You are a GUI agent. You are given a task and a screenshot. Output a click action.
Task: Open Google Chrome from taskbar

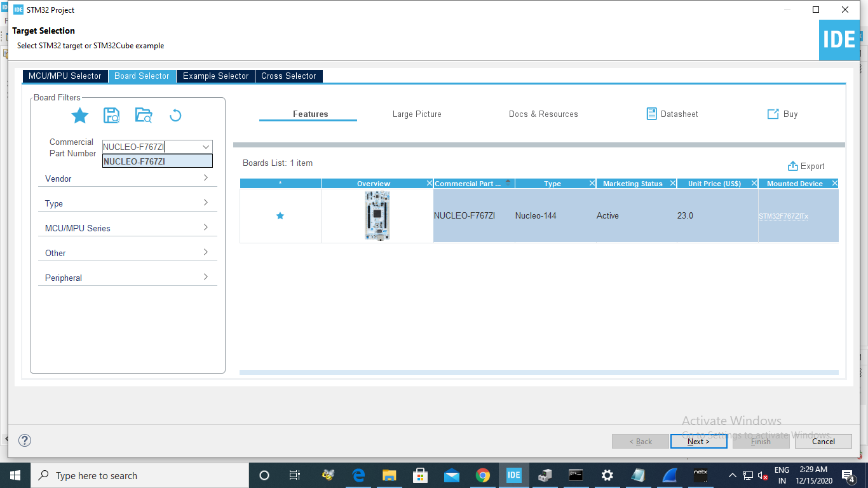click(x=483, y=475)
